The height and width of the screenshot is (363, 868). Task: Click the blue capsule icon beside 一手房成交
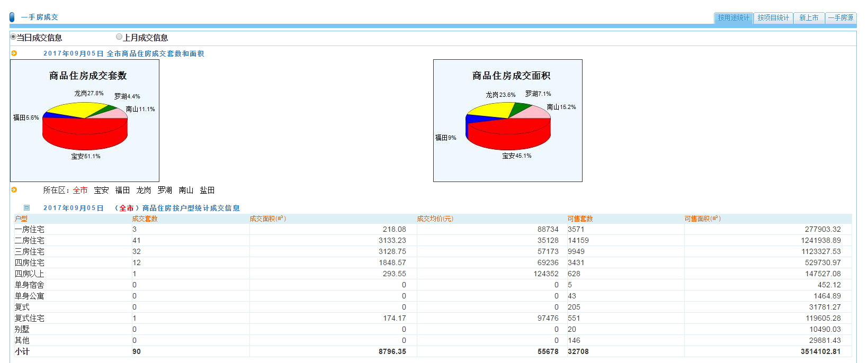click(x=12, y=17)
